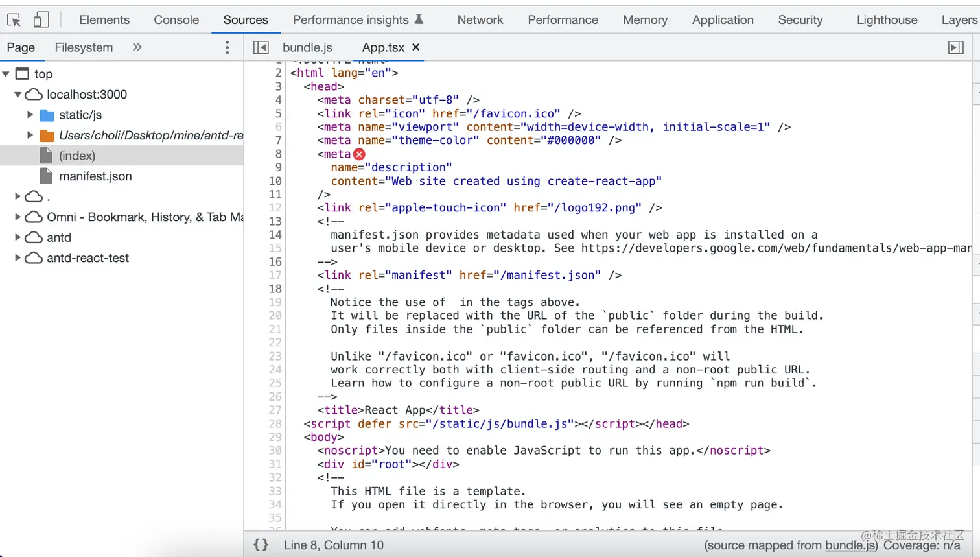Screen dimensions: 980x557
Task: Open manifest.json in the file tree
Action: 95,176
